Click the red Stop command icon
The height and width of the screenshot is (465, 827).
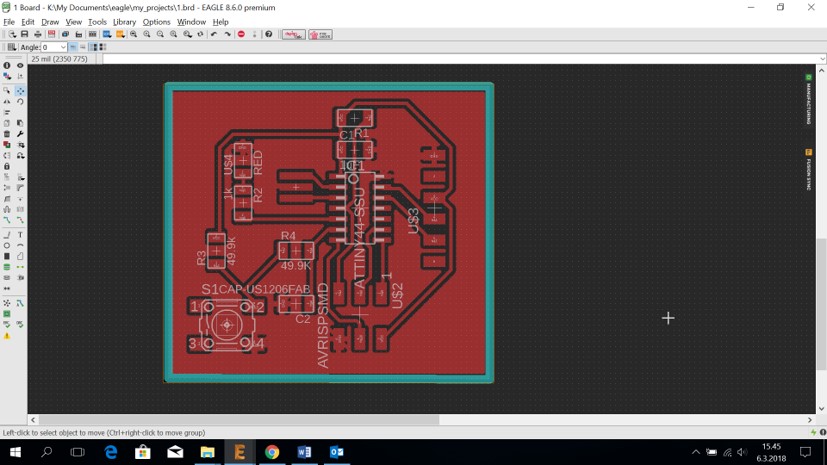242,34
